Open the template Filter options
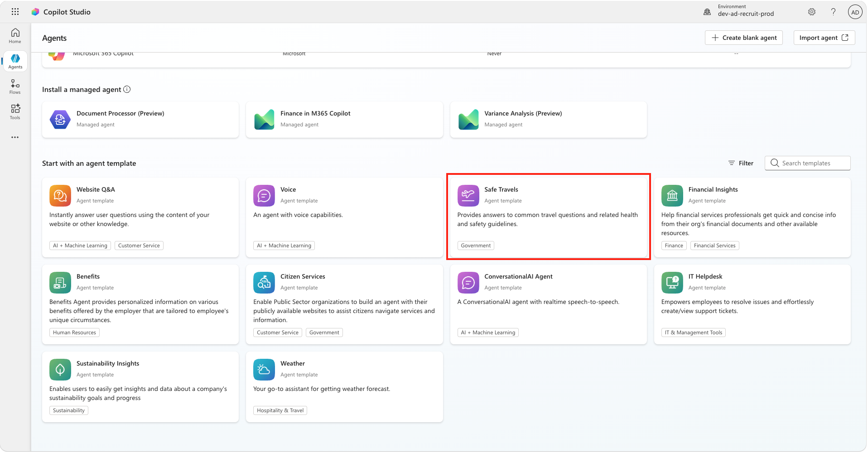 coord(741,163)
